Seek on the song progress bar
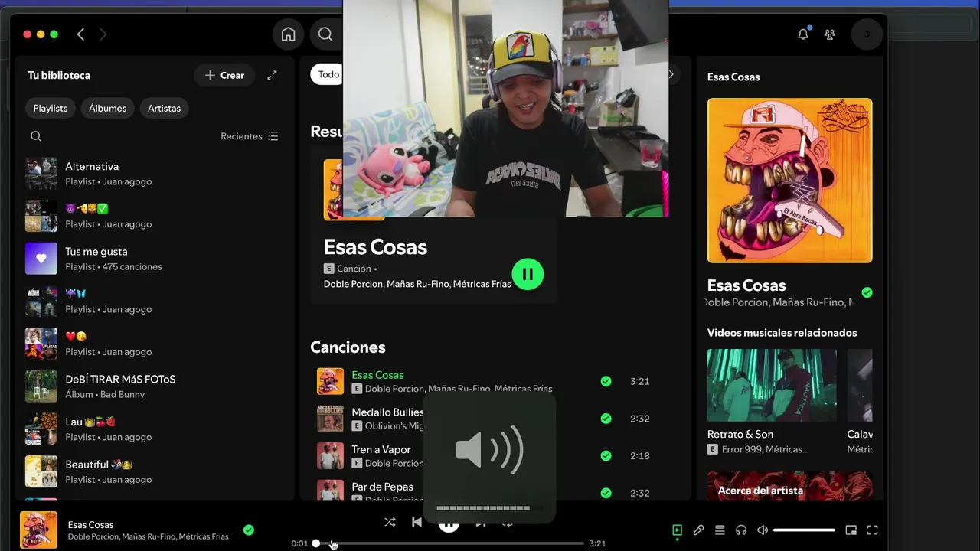Screen dimensions: 980x551 coord(449,543)
